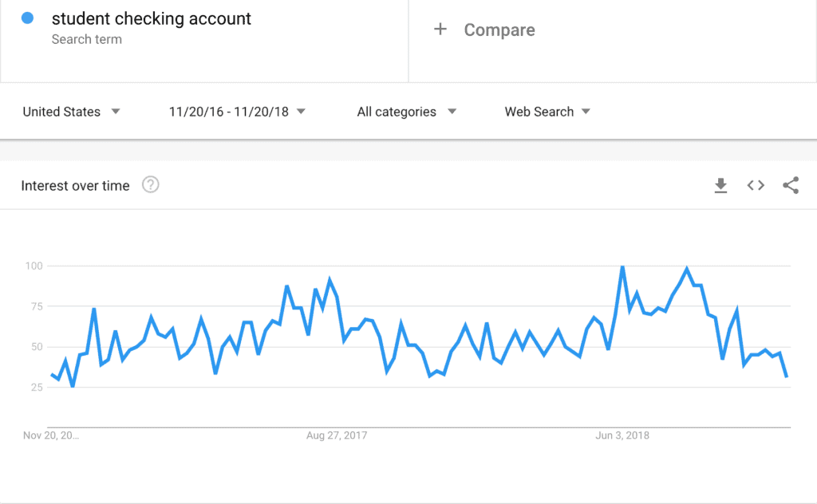
Task: Edit the student checking account search term
Action: 151,19
